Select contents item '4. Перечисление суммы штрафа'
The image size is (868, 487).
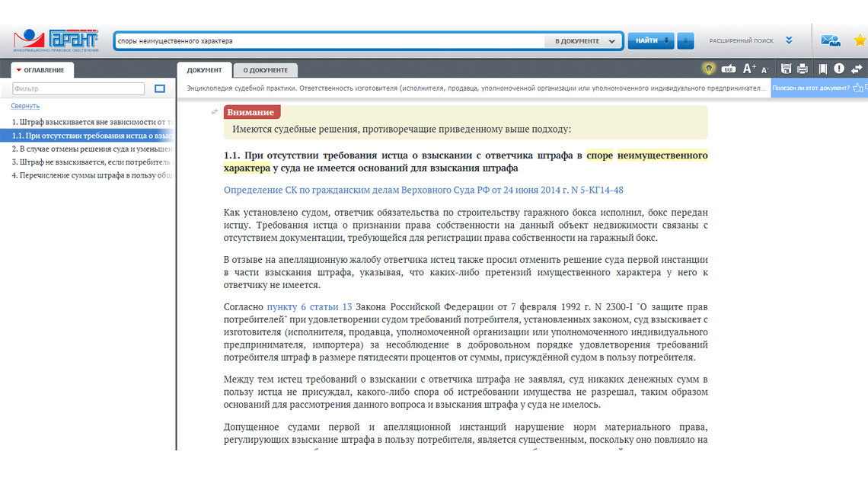(x=92, y=175)
